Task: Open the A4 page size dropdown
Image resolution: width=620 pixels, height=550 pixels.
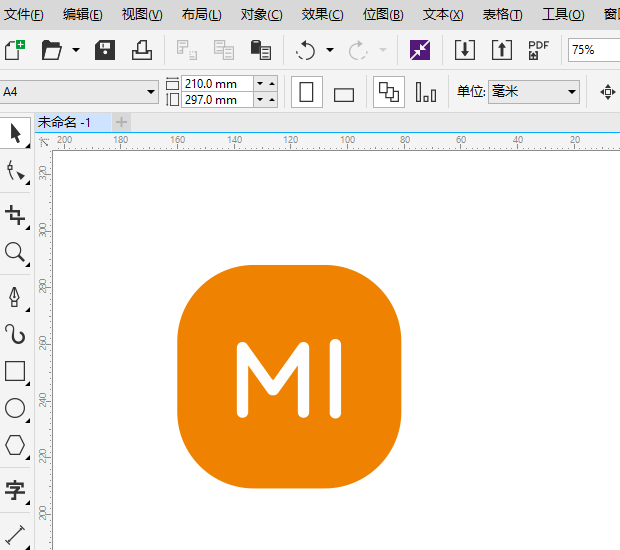Action: 151,92
